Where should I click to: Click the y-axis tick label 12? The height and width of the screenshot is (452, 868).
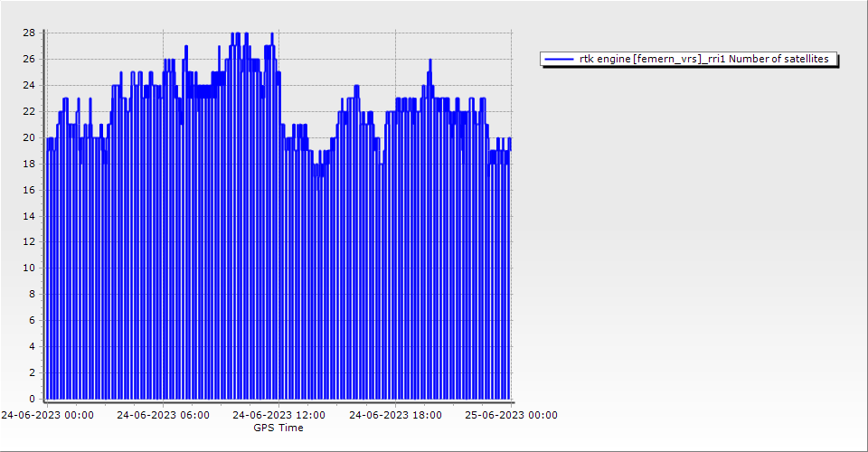[x=29, y=242]
